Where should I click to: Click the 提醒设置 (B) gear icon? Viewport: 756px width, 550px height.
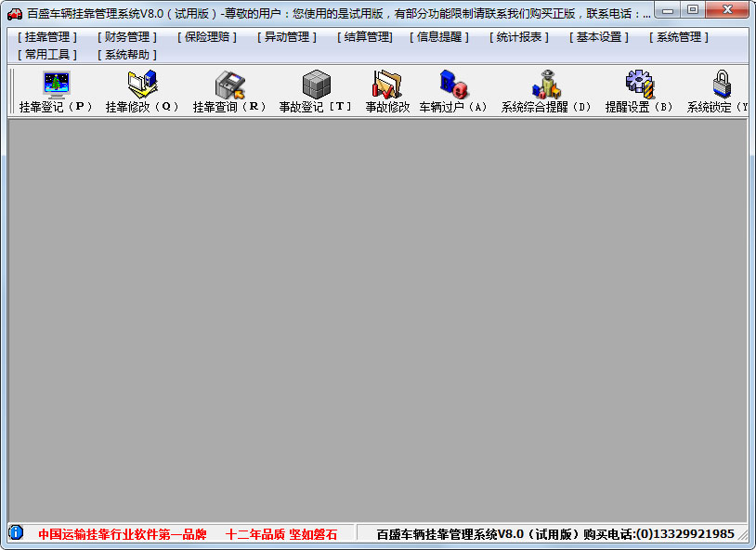pos(639,85)
